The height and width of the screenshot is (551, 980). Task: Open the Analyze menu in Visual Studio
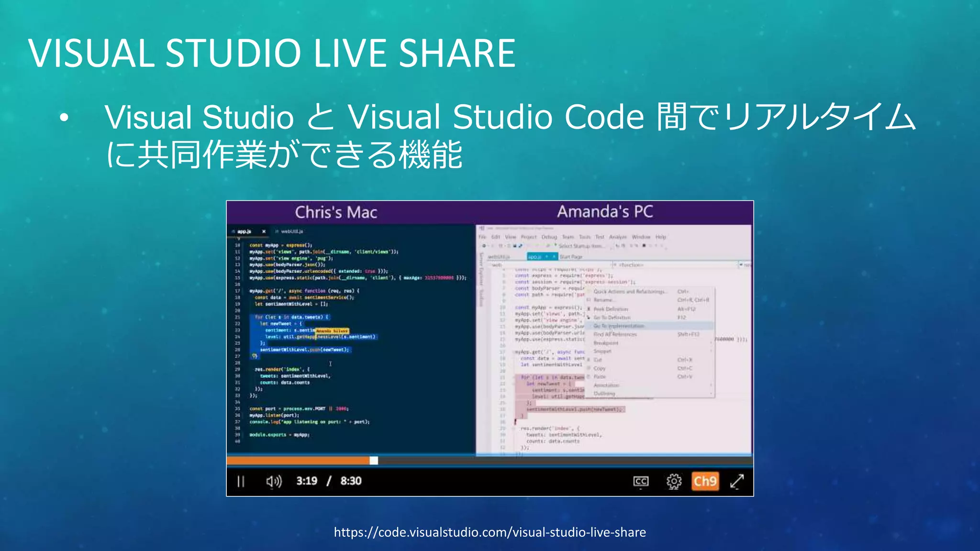[x=618, y=237]
